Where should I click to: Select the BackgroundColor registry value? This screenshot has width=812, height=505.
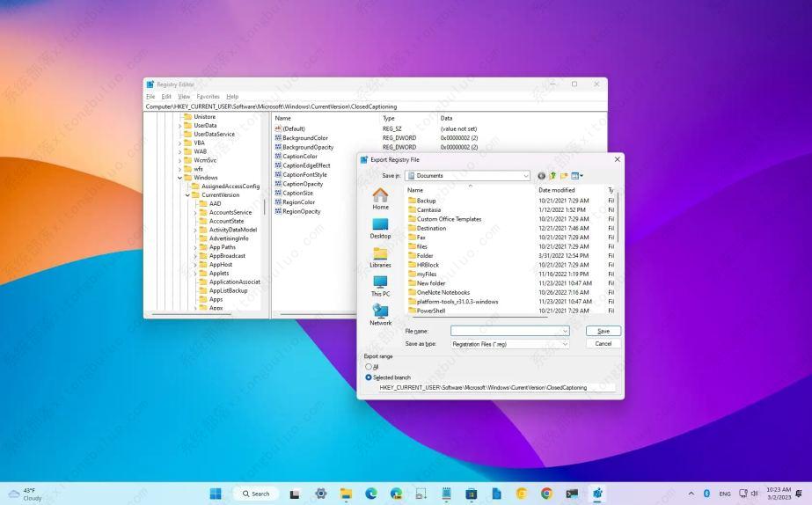point(305,138)
